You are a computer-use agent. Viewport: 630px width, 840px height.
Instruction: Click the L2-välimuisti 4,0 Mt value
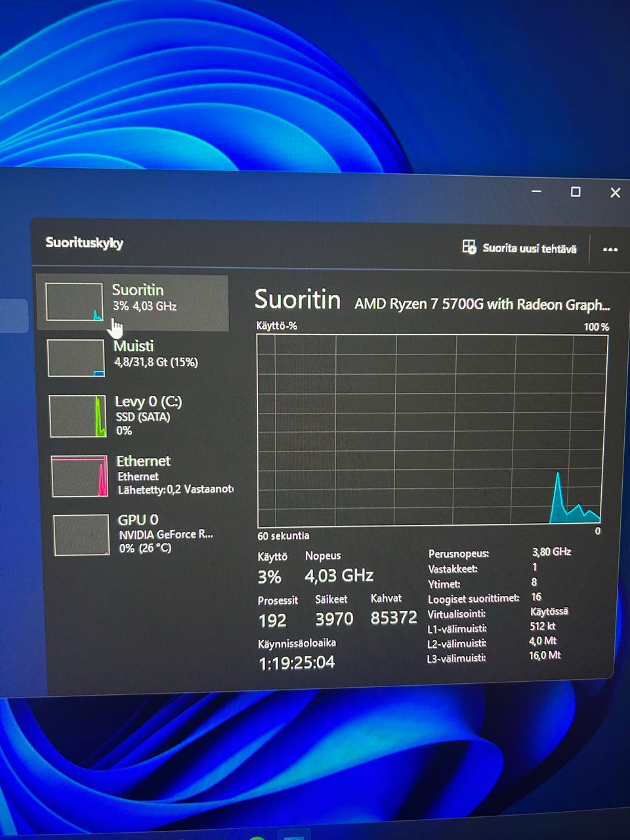pyautogui.click(x=543, y=640)
